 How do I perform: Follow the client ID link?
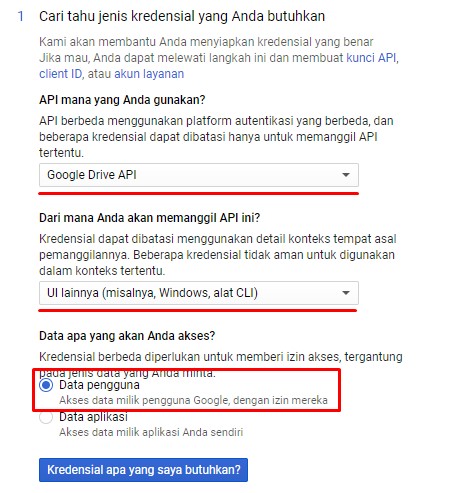[x=60, y=74]
